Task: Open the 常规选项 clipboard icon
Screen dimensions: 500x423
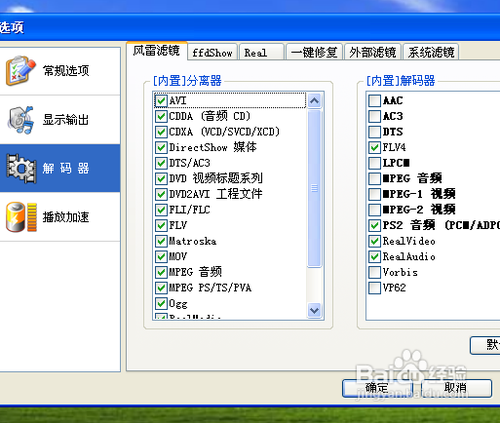Action: click(x=21, y=71)
